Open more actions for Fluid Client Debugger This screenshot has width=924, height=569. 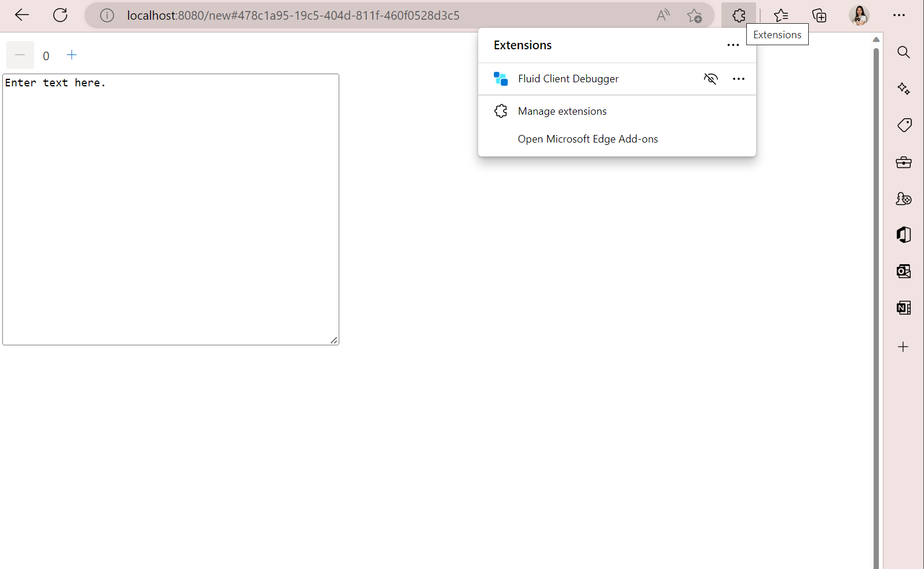tap(739, 79)
